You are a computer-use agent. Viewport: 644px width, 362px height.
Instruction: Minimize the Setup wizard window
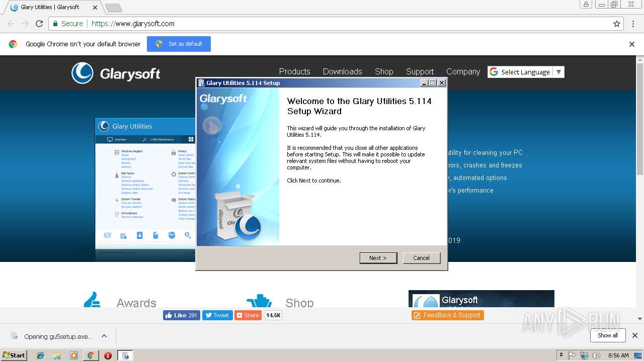coord(424,83)
